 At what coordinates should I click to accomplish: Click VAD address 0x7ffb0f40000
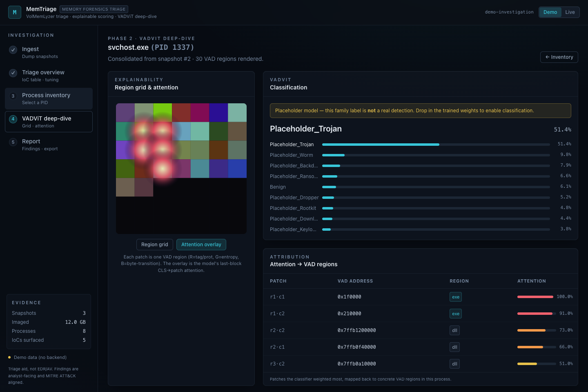point(356,347)
